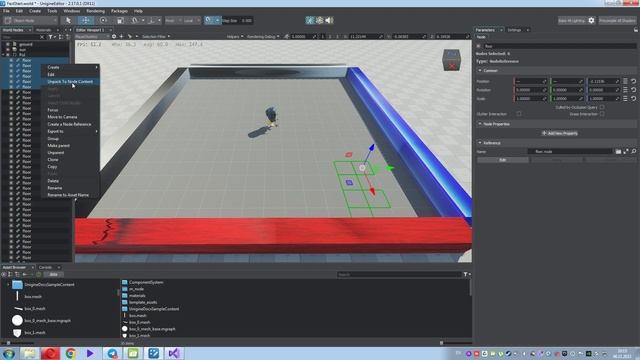Screen dimensions: 640x360
Task: Choose Rename to Asset Name
Action: pos(68,195)
